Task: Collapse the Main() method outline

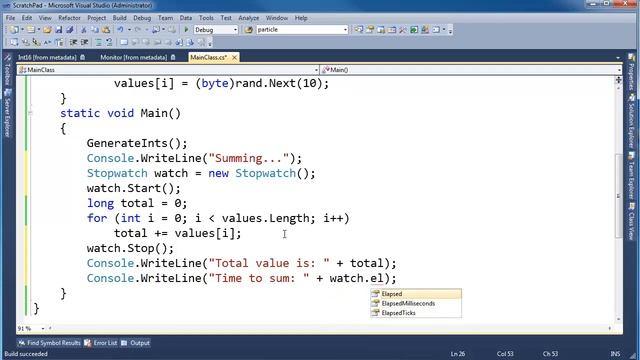Action: point(30,113)
